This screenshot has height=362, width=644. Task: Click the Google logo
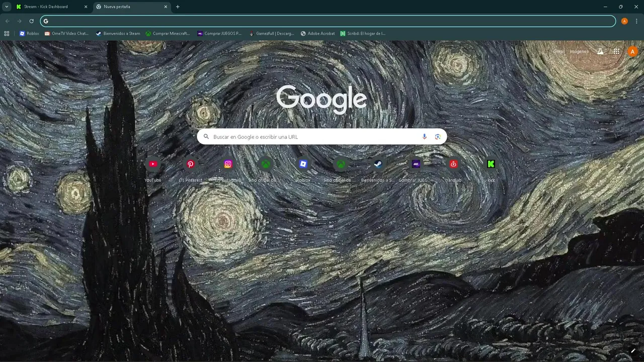tap(321, 100)
